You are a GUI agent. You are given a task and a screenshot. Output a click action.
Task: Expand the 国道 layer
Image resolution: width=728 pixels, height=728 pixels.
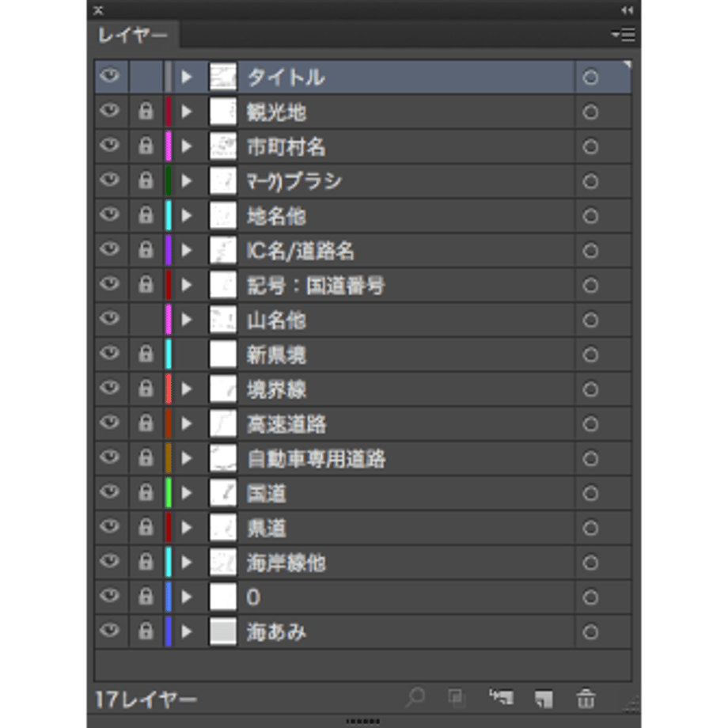[x=186, y=493]
